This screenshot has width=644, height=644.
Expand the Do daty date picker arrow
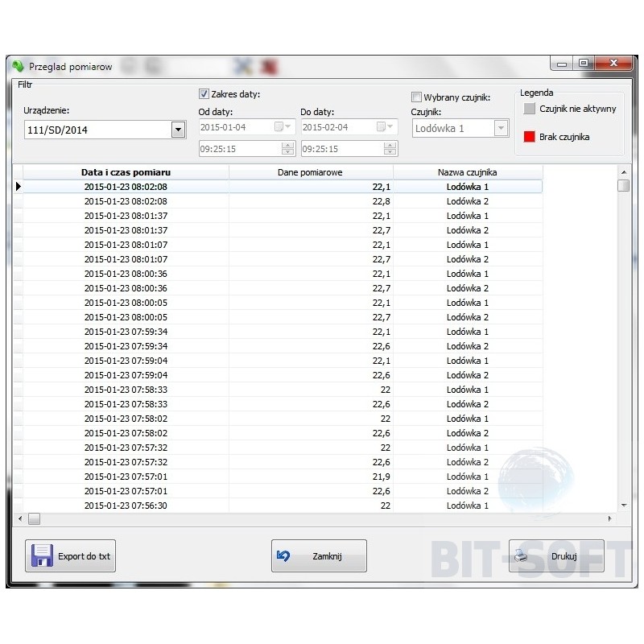pyautogui.click(x=390, y=126)
